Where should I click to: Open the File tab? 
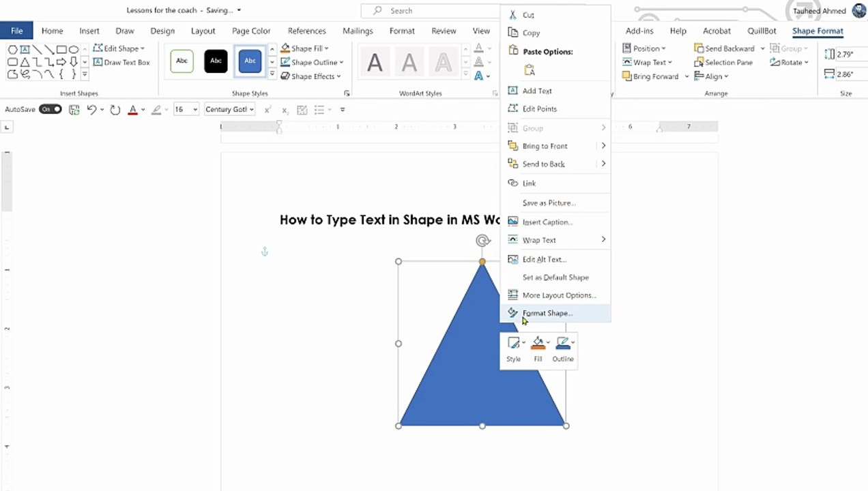16,31
